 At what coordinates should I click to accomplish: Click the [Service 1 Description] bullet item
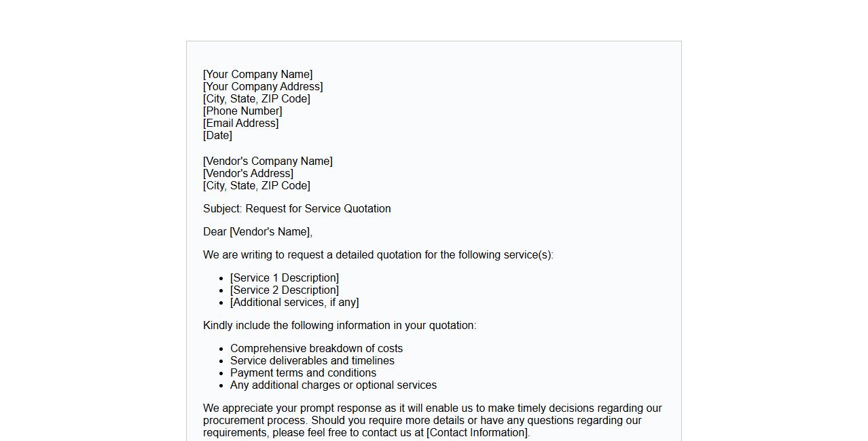(x=285, y=278)
